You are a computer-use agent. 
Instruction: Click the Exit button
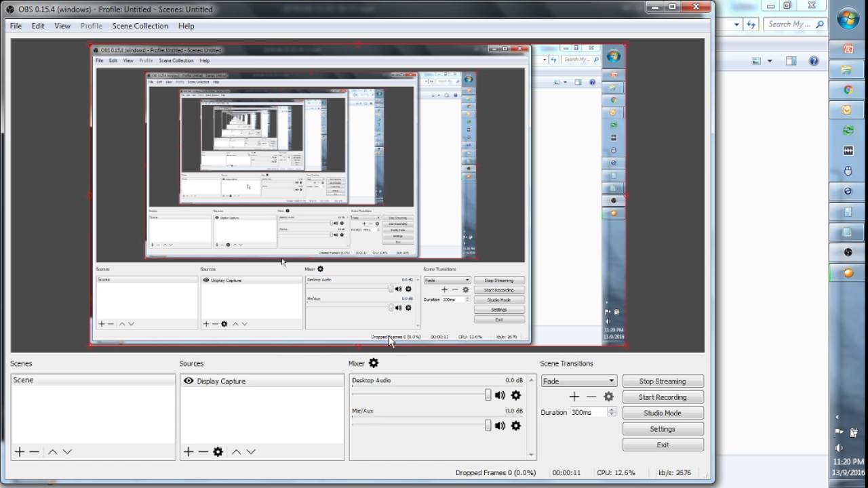coord(663,445)
